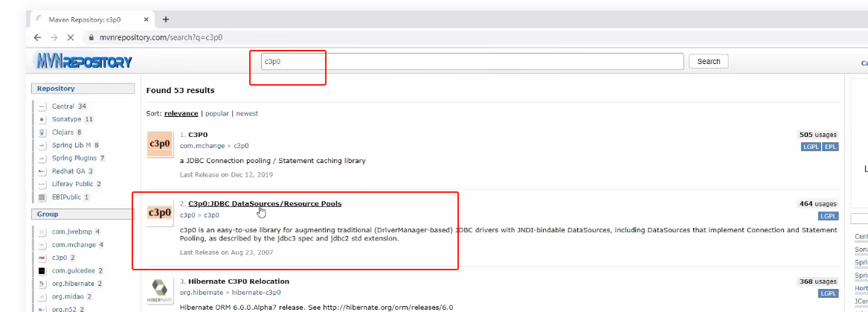Open org.hibernate group link in result

tap(202, 293)
